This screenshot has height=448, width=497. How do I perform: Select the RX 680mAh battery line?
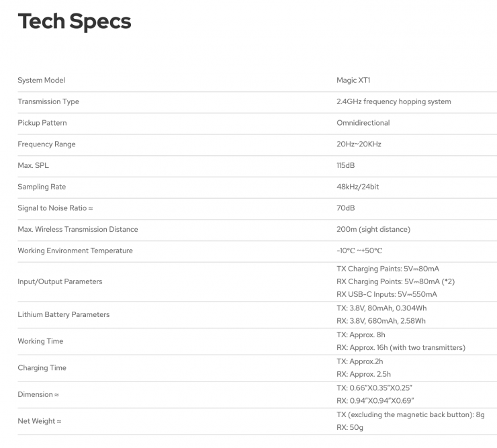click(x=381, y=321)
